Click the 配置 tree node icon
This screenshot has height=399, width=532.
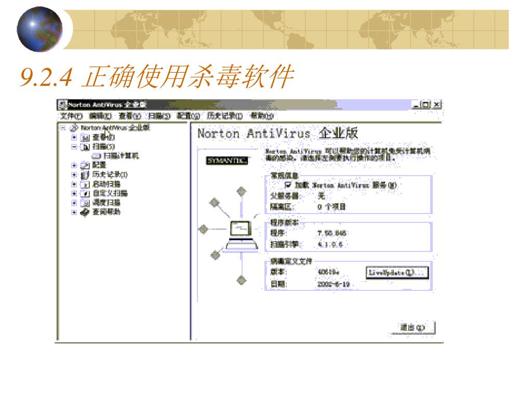point(85,166)
